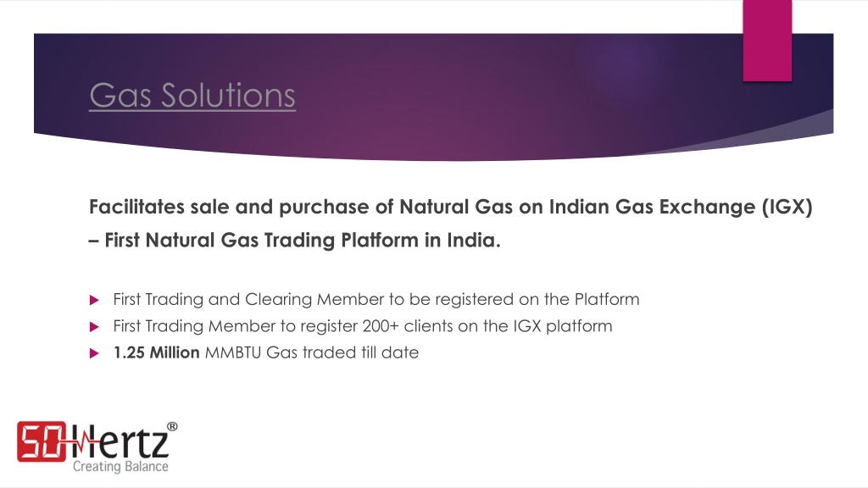
Task: Click the word Hertz in the logo
Action: [119, 441]
